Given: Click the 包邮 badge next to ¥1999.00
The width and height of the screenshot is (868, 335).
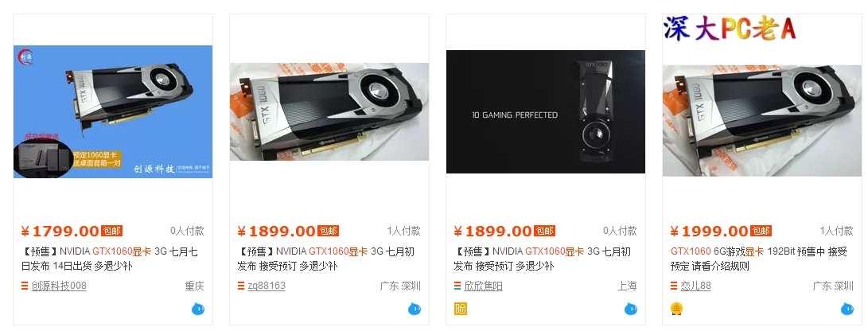Looking at the screenshot, I should [x=761, y=231].
